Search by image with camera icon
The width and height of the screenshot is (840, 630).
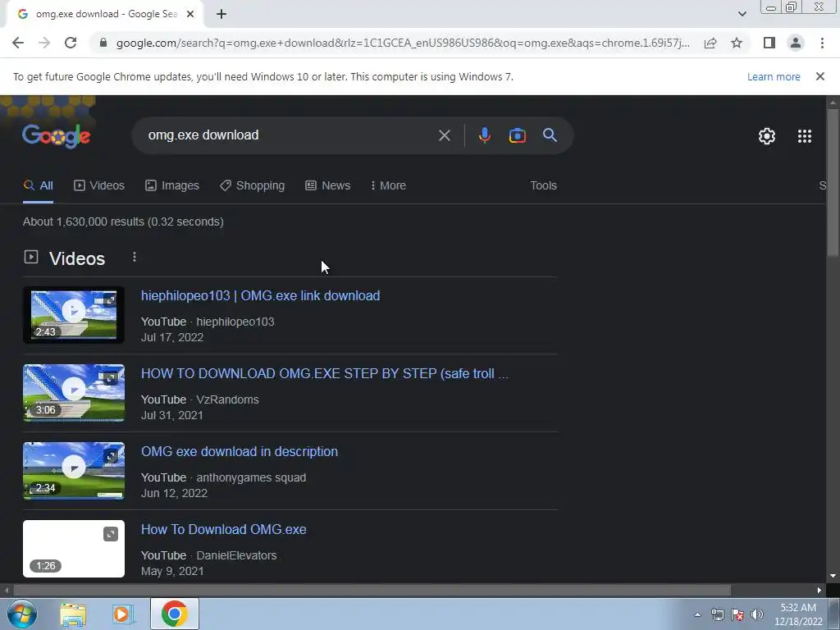pos(518,135)
